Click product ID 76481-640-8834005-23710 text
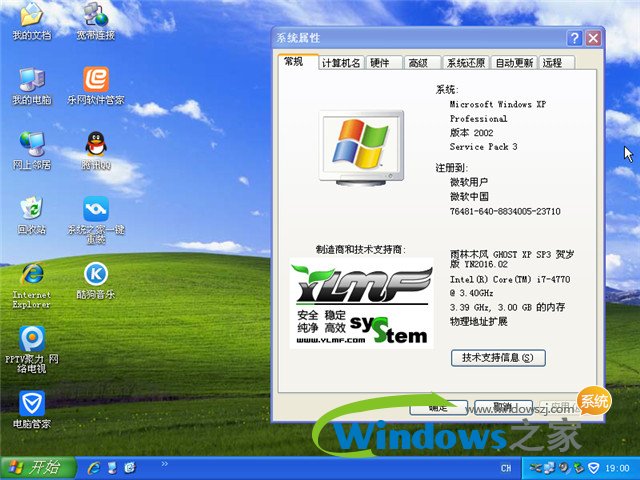640x480 pixels. click(505, 211)
